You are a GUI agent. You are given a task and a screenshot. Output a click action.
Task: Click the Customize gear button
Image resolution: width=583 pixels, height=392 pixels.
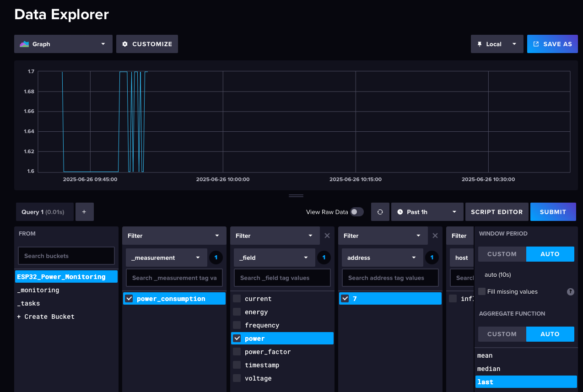(147, 44)
